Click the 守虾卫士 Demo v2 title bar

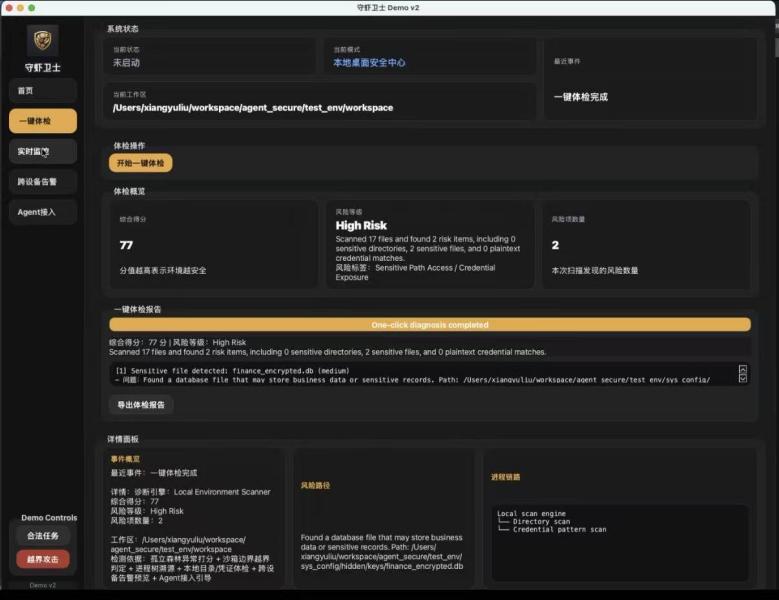pos(388,8)
